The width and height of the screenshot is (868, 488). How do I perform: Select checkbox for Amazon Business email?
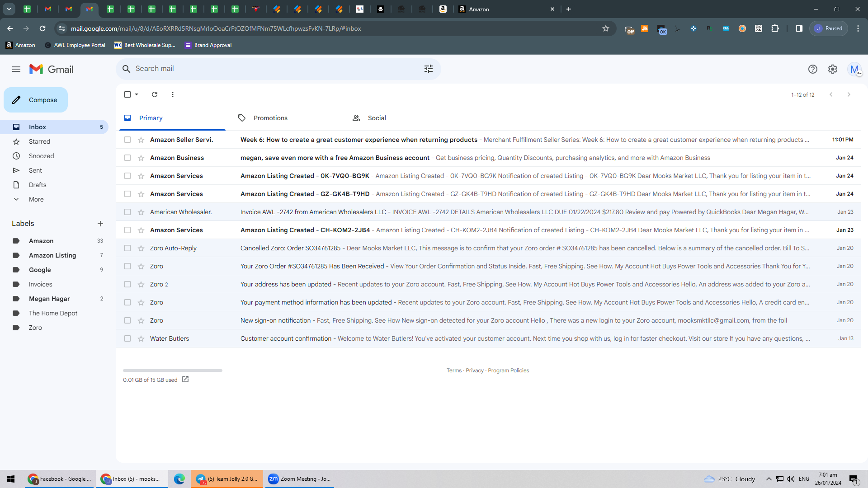pos(127,158)
